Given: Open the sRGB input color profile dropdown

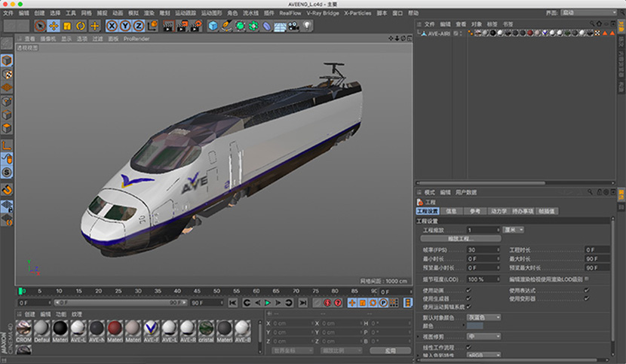Looking at the screenshot, I should coord(484,354).
